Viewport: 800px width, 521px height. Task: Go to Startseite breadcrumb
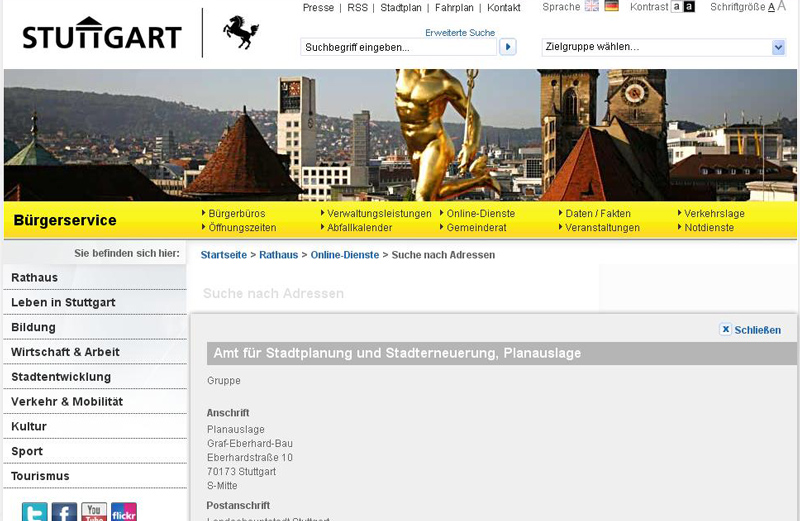223,255
